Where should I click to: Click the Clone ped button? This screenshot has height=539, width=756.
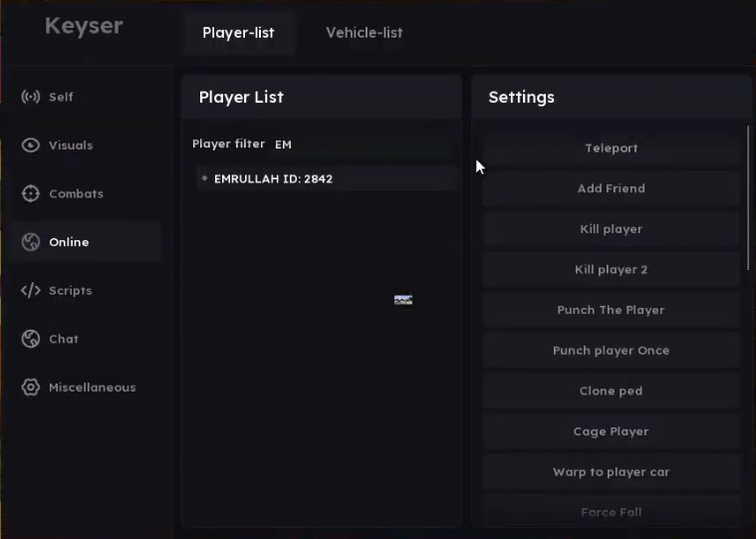[611, 392]
